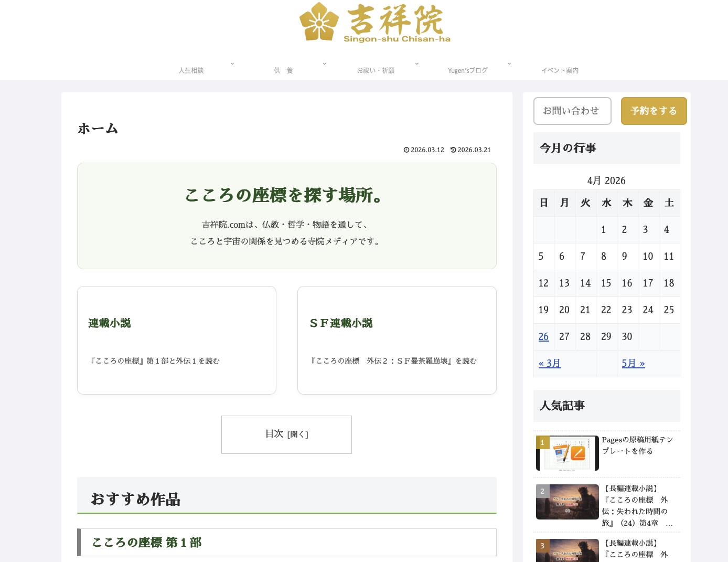The image size is (728, 562).
Task: Select 人生相談 in the navigation menu
Action: pos(191,70)
